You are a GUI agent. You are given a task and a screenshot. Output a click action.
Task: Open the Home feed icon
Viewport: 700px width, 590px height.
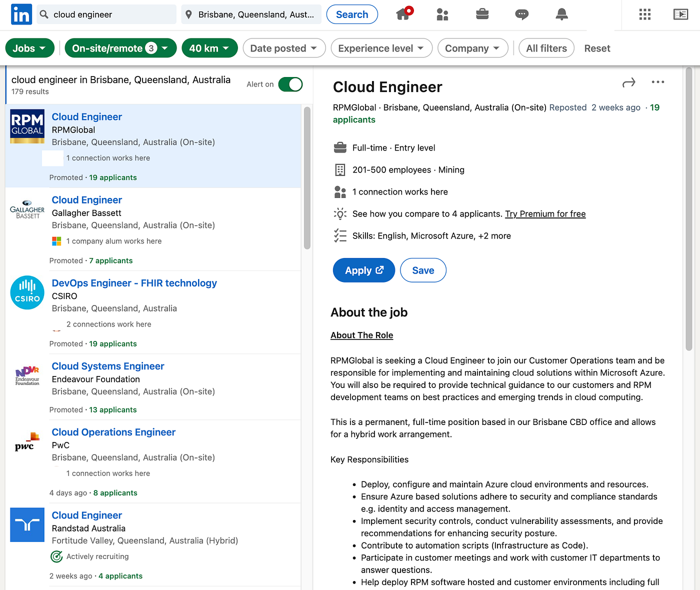point(403,14)
